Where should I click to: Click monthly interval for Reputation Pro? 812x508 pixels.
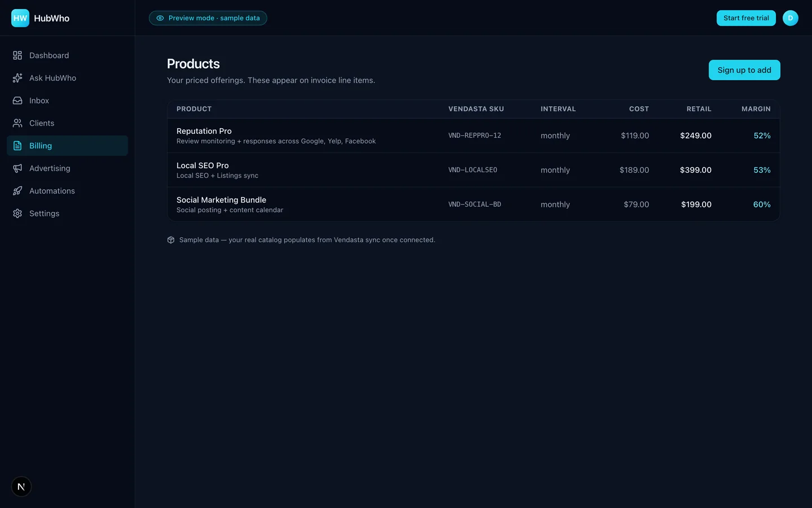tap(555, 135)
